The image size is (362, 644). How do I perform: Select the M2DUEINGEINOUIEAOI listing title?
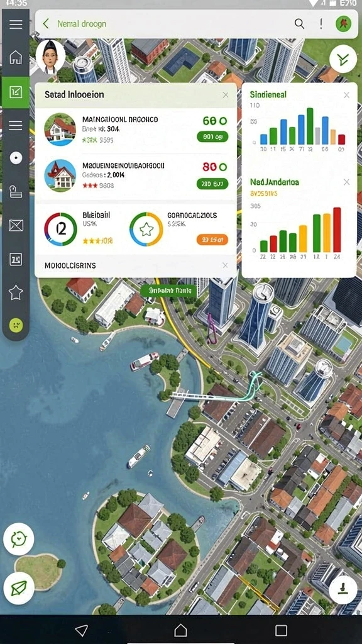(123, 165)
